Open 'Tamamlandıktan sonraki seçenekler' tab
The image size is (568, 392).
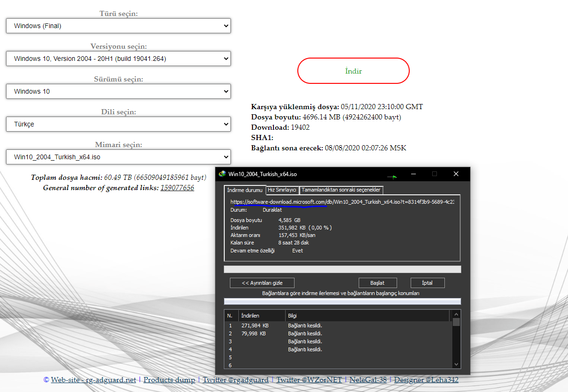click(x=341, y=190)
